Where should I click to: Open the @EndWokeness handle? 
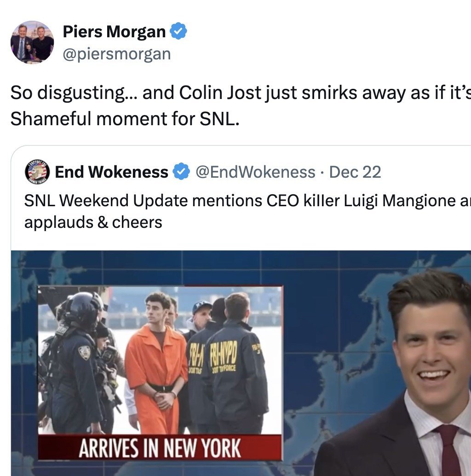pyautogui.click(x=255, y=172)
